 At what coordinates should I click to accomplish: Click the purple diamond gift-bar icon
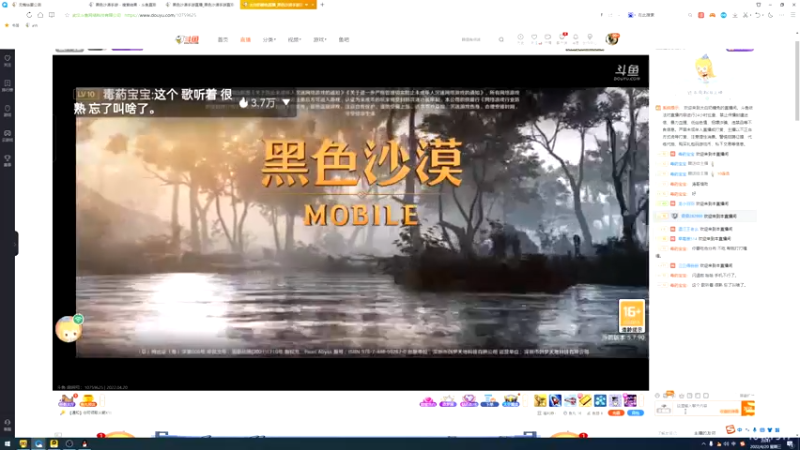pos(469,401)
